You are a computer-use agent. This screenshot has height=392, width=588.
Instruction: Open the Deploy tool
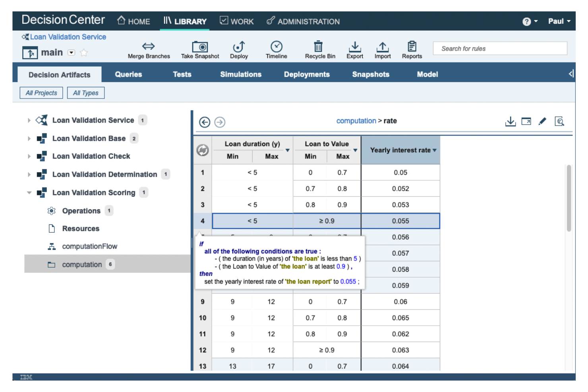click(239, 46)
